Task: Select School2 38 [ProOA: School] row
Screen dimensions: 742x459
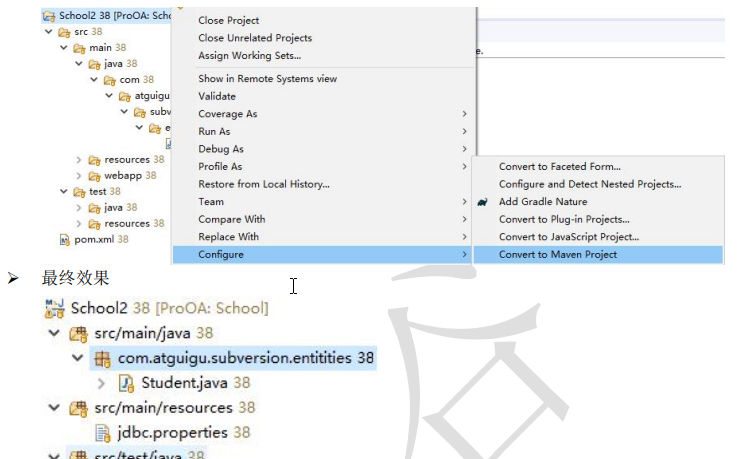Action: point(156,308)
